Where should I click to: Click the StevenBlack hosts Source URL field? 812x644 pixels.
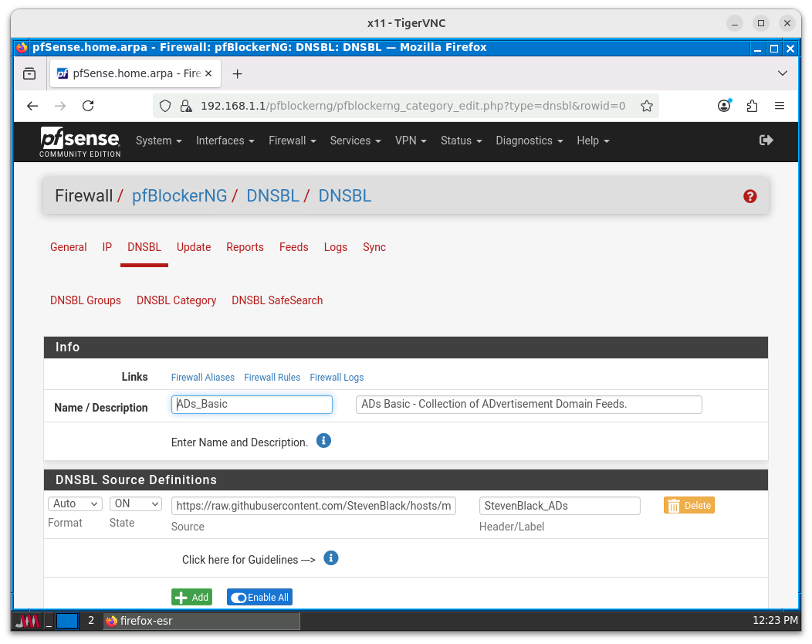[x=313, y=506]
